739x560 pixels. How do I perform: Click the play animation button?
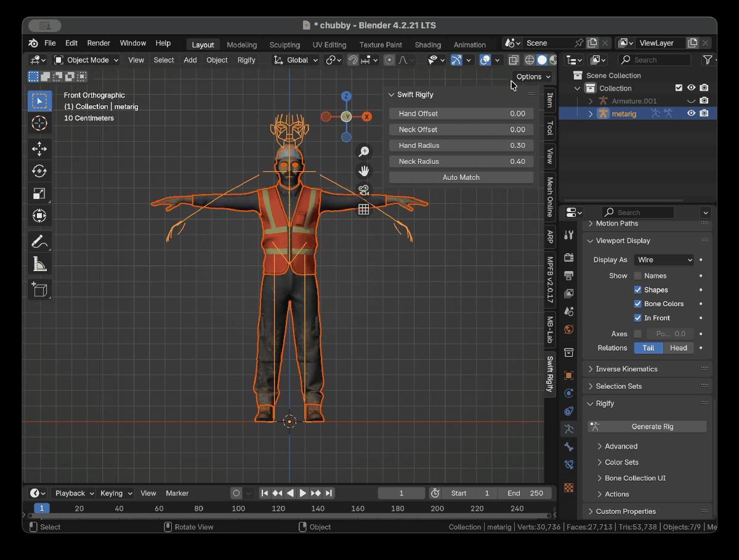pos(303,493)
